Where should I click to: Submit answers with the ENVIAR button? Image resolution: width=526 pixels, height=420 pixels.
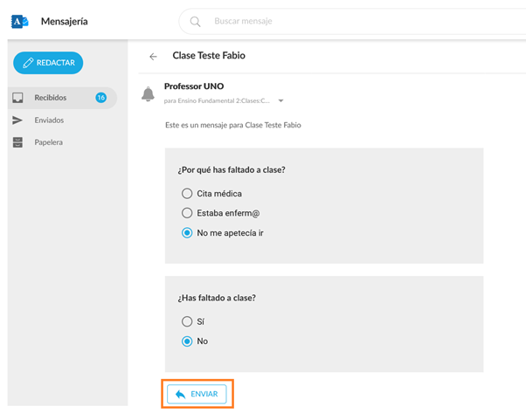197,395
